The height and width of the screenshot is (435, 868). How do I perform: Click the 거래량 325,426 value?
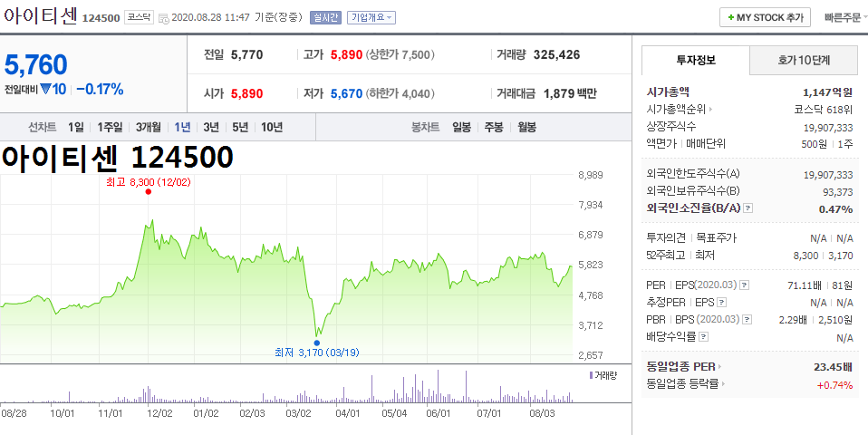[557, 54]
